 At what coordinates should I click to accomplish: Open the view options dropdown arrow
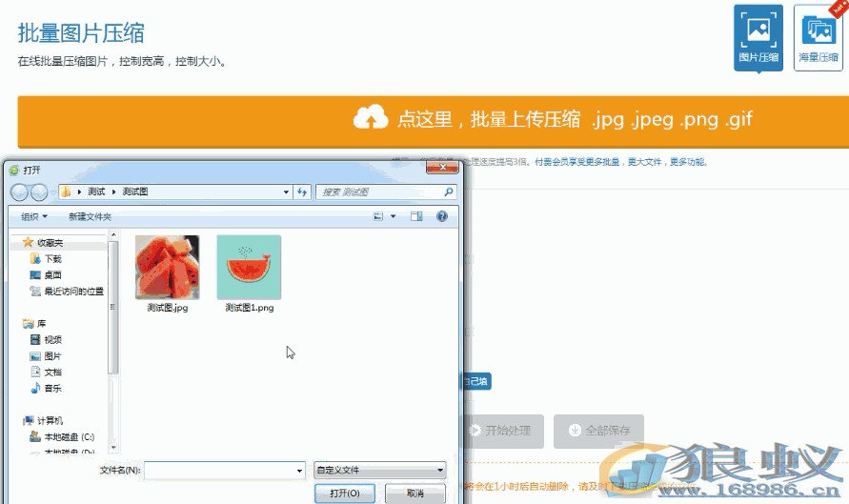click(394, 216)
